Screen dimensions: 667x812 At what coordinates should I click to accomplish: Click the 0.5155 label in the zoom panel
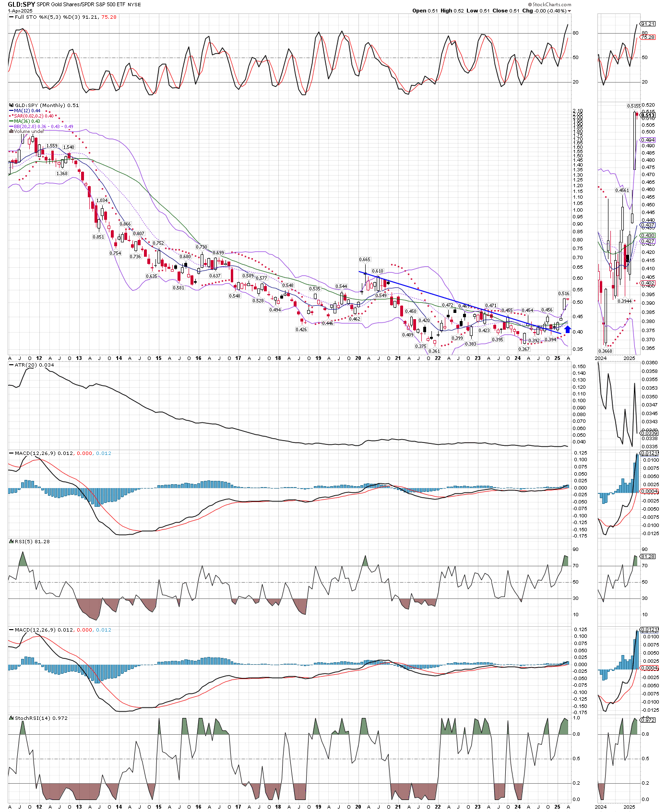(634, 106)
